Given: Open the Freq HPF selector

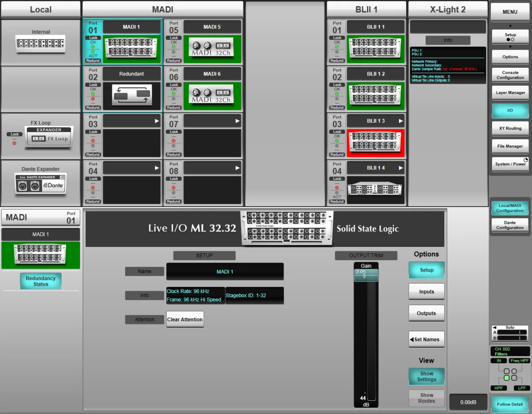Looking at the screenshot, I should (x=519, y=361).
